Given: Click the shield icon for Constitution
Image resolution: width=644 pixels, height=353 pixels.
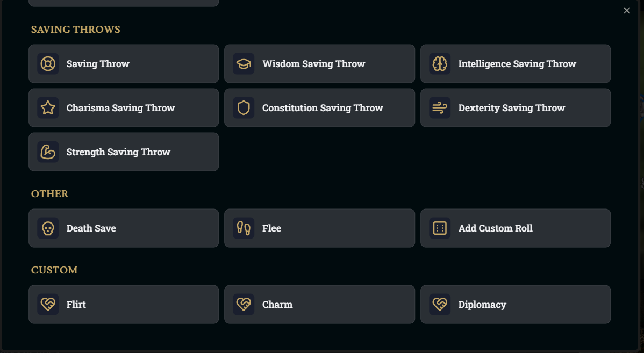Looking at the screenshot, I should click(x=244, y=107).
